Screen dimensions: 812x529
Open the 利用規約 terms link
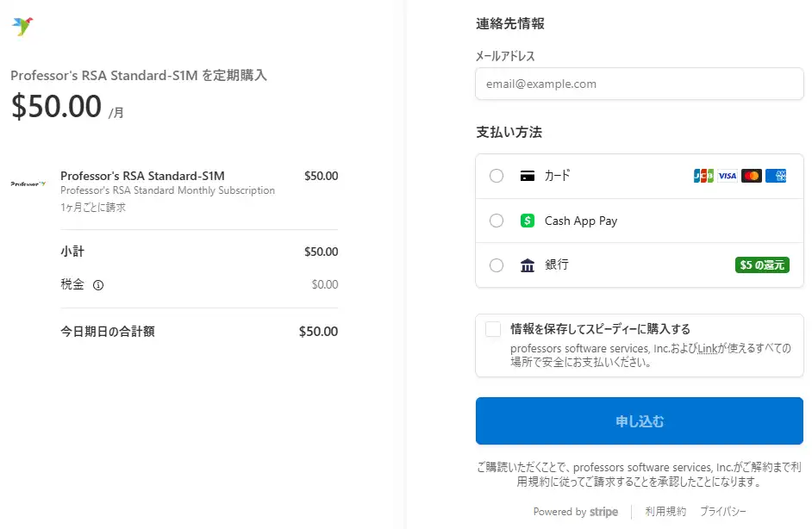(x=665, y=512)
